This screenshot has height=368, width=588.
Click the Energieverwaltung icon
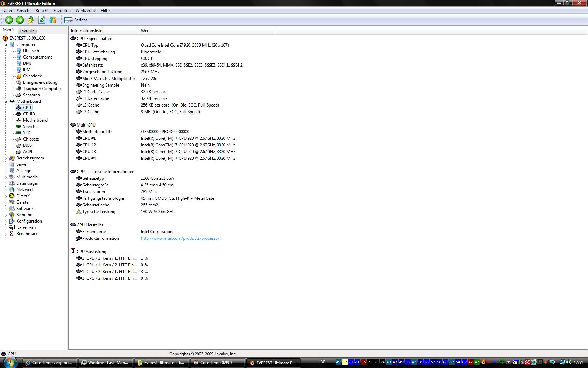coord(19,82)
